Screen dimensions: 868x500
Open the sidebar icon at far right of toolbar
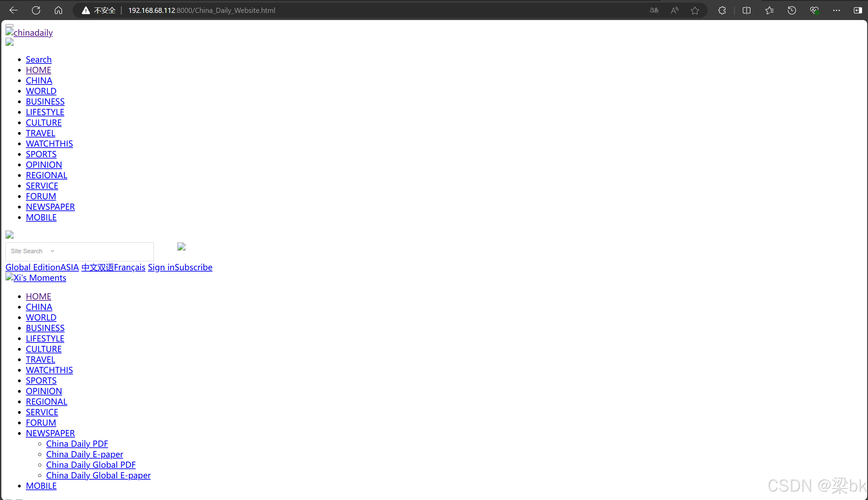click(858, 10)
